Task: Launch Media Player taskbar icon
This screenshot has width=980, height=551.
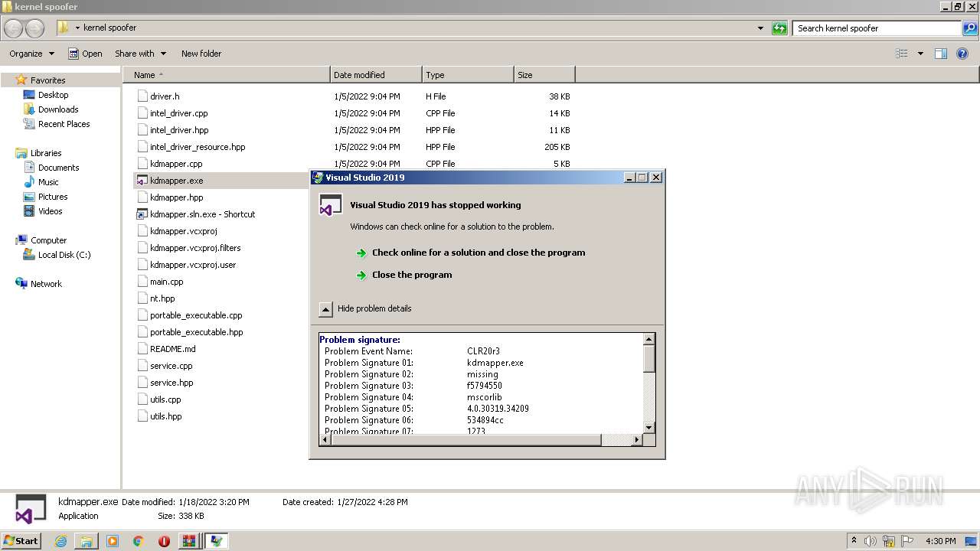Action: 113,541
